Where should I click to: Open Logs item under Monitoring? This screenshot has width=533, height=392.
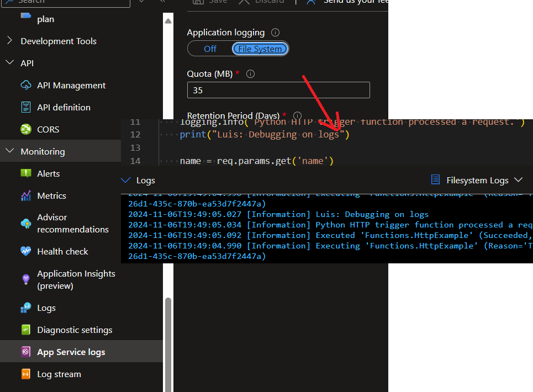tap(46, 308)
